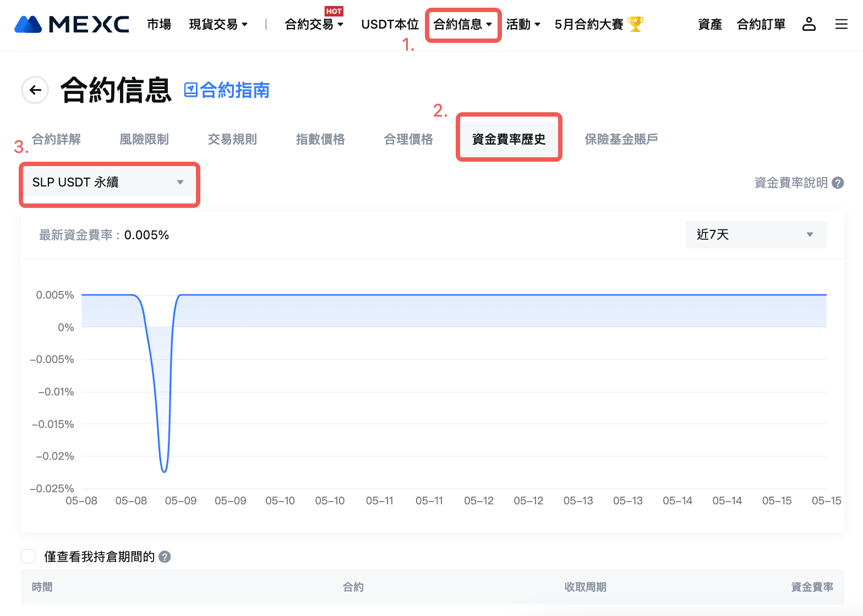Open the hamburger menu icon

click(x=841, y=24)
